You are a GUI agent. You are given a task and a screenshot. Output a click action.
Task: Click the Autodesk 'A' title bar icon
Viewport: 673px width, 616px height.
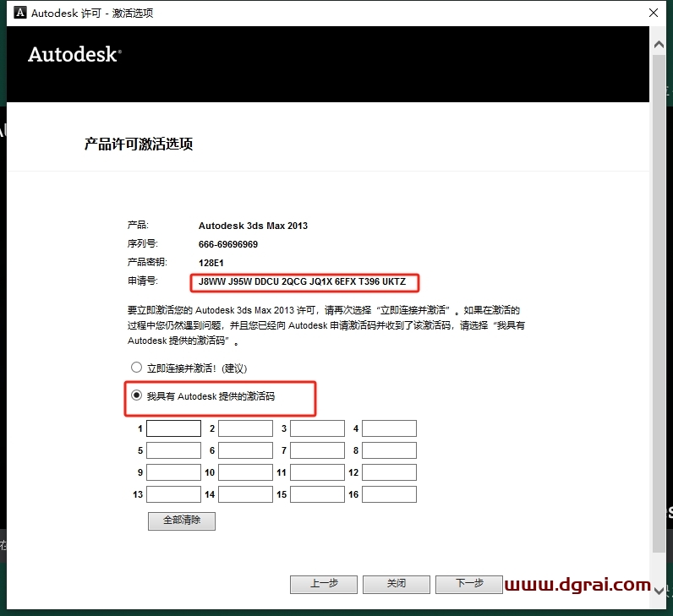19,13
